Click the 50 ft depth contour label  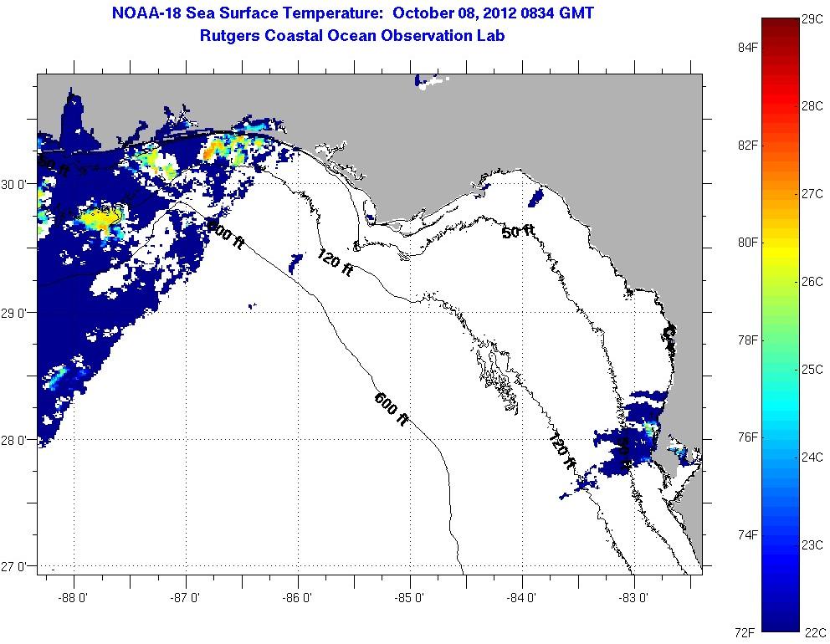pyautogui.click(x=518, y=231)
